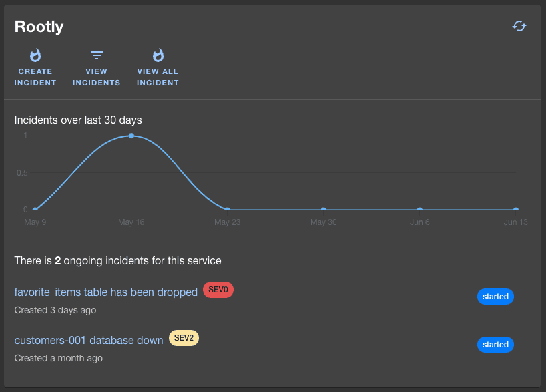Click the Create Incident flame icon
546x392 pixels.
pyautogui.click(x=35, y=55)
